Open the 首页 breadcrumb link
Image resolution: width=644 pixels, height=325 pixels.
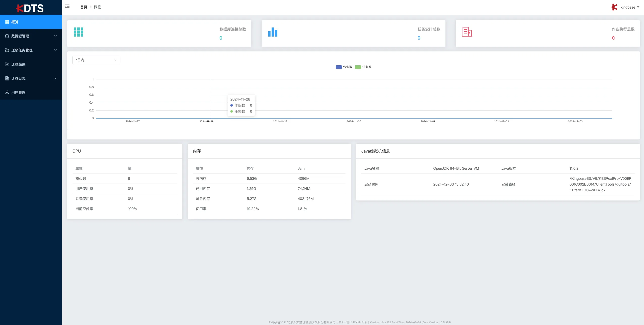(x=83, y=7)
